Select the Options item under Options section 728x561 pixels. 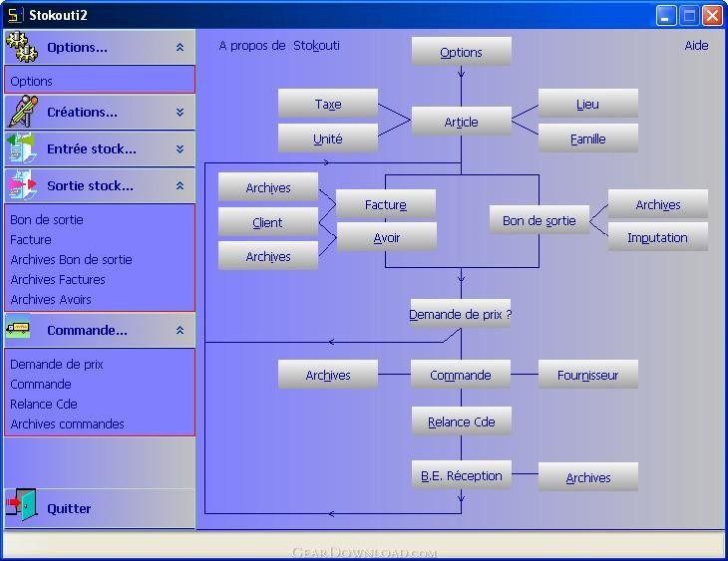[31, 81]
